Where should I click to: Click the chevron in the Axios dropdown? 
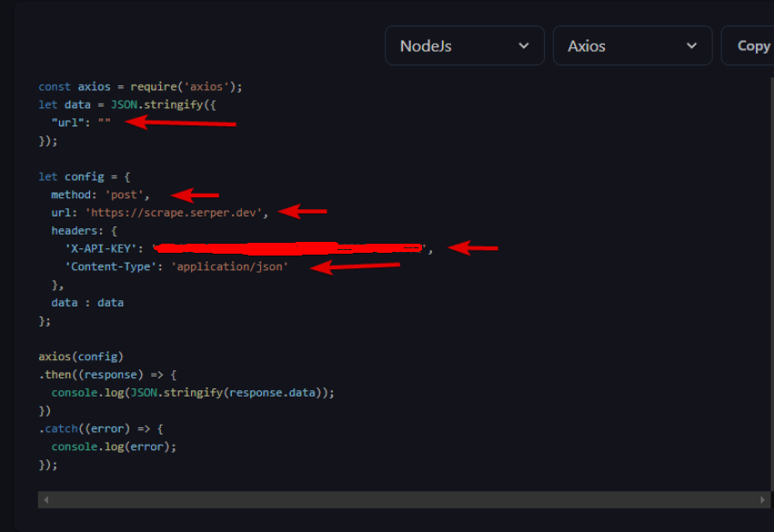tap(692, 45)
